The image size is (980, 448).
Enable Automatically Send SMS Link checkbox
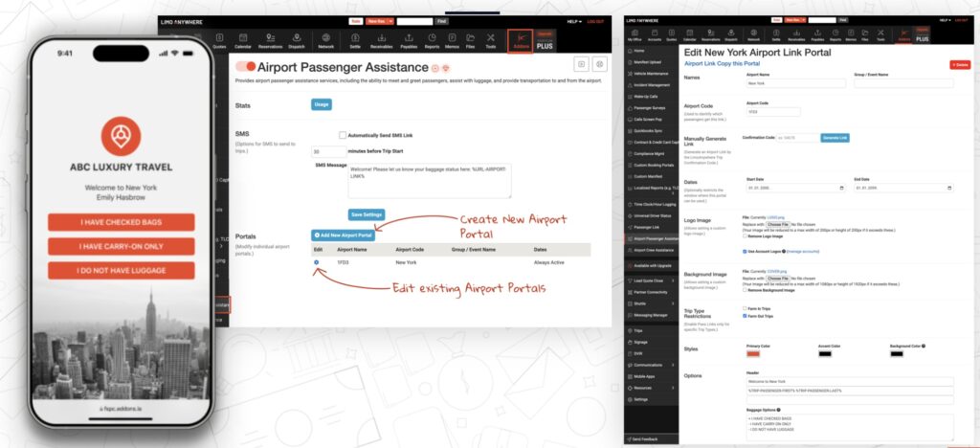(x=343, y=135)
